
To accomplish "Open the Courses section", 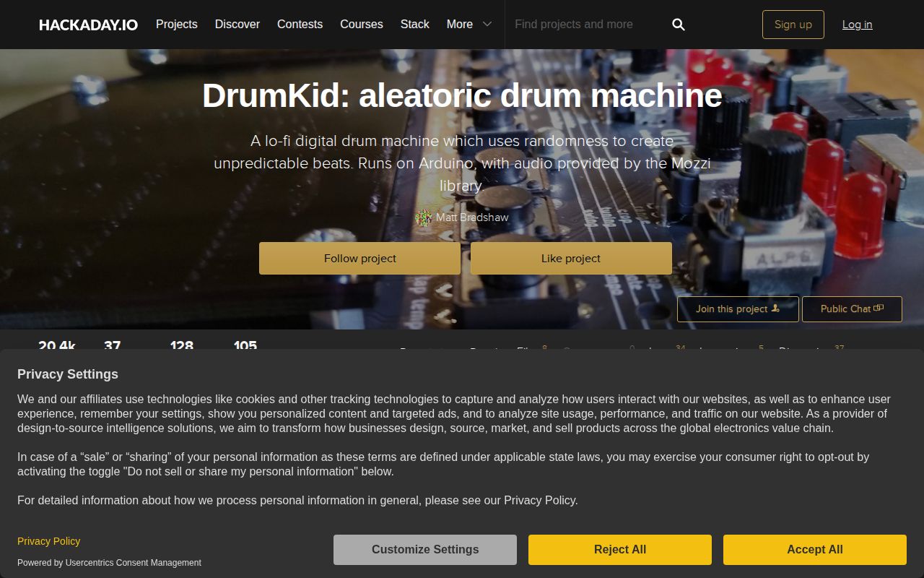I will (361, 25).
